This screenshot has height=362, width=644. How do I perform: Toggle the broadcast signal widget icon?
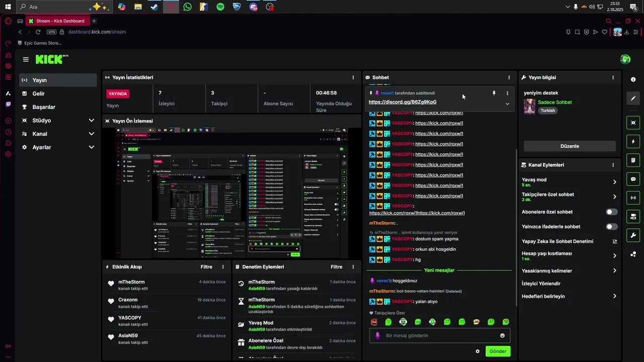[x=633, y=198]
